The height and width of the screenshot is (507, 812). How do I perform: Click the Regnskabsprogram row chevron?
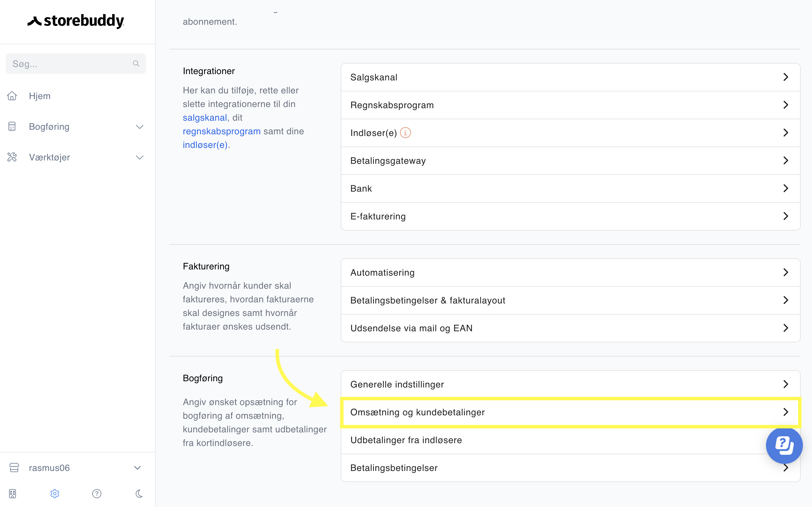786,105
